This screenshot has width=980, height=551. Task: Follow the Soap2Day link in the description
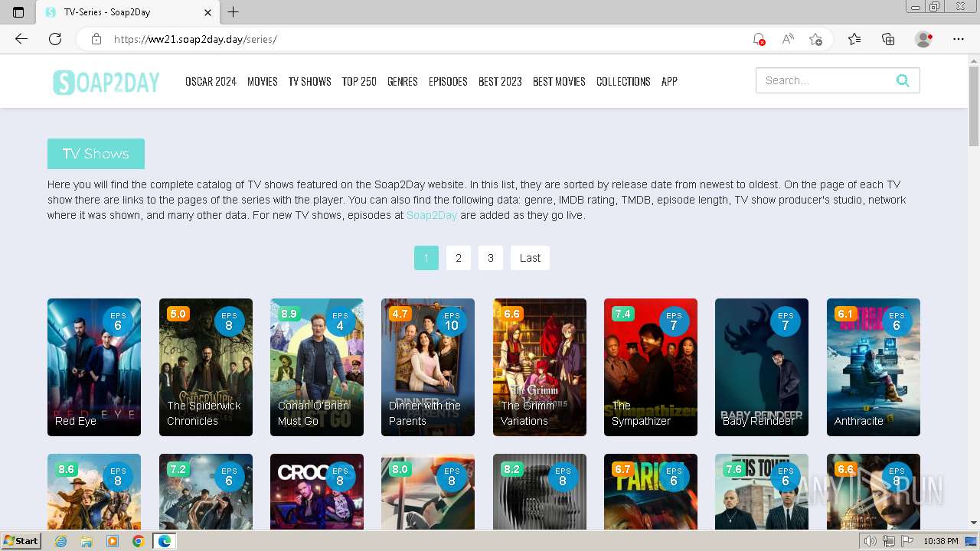(x=432, y=215)
